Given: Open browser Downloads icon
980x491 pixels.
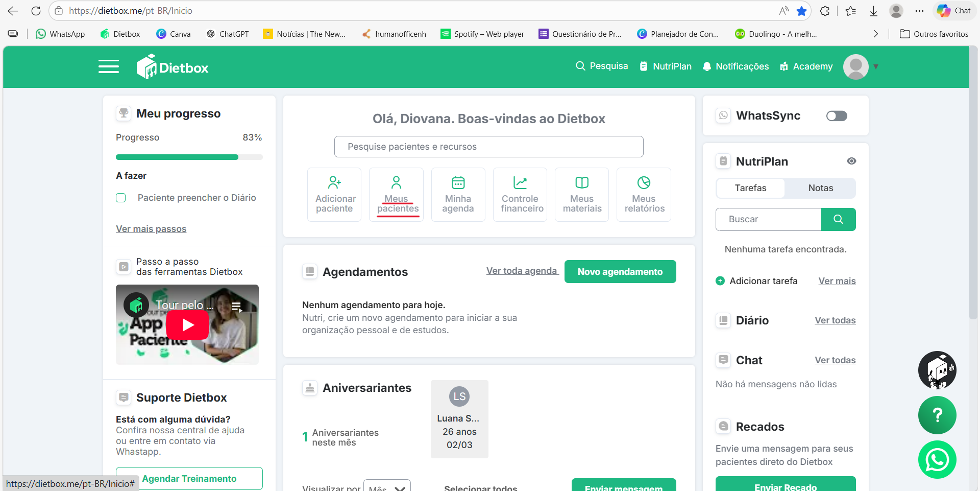Looking at the screenshot, I should tap(873, 11).
